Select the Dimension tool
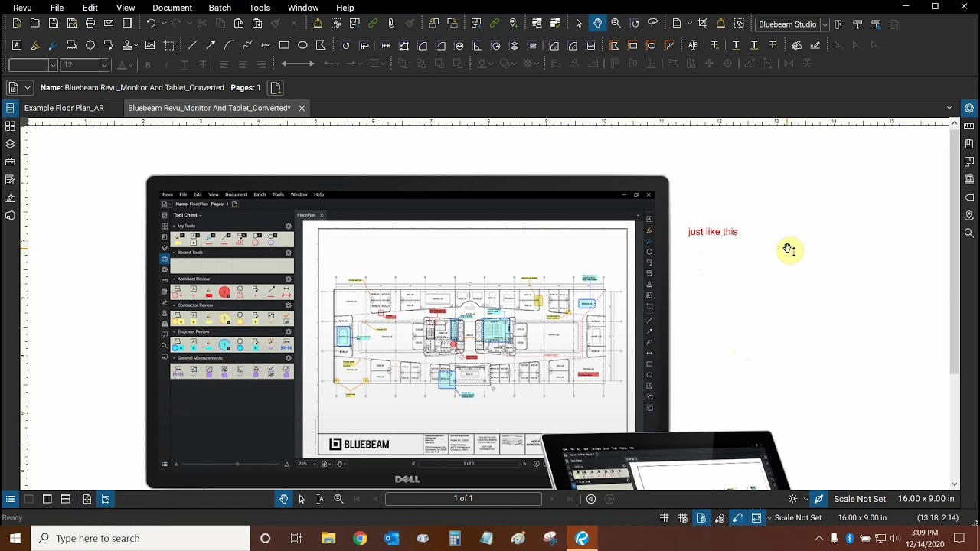980x551 pixels. 266,45
